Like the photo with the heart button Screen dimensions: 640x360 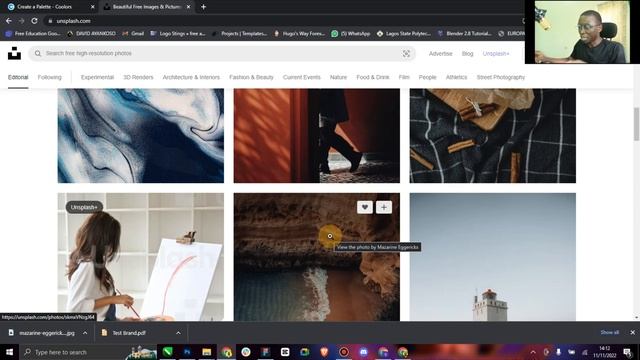coord(364,207)
